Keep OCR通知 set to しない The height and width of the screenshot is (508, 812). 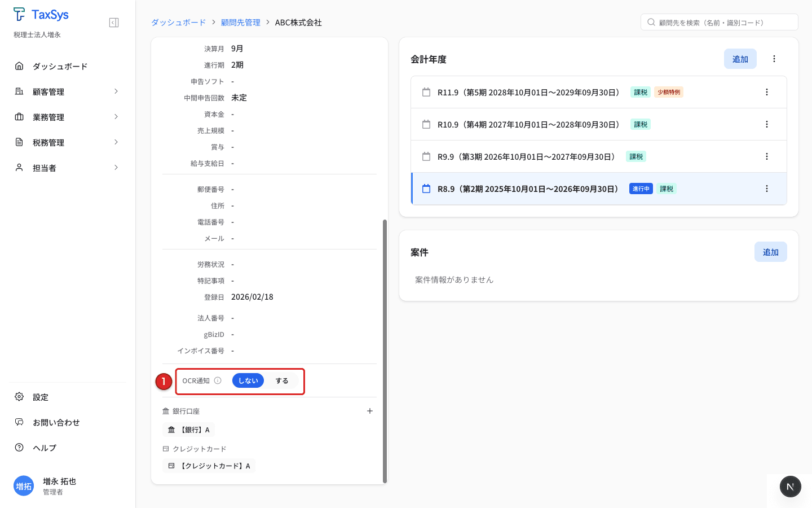[248, 380]
